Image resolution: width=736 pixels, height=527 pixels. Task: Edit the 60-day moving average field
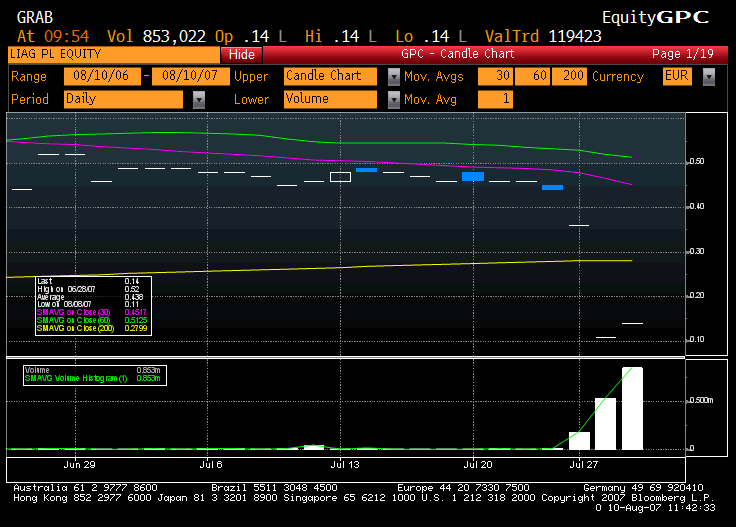point(532,76)
